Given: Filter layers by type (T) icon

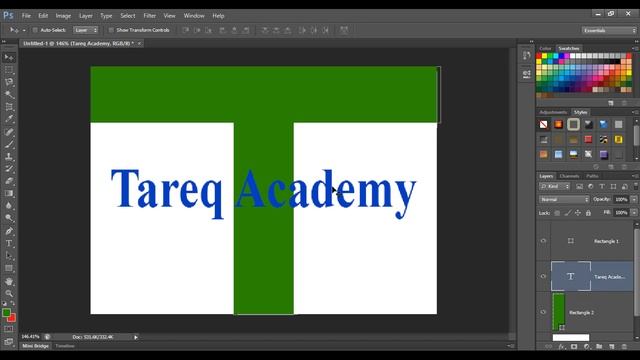Looking at the screenshot, I should (x=602, y=187).
